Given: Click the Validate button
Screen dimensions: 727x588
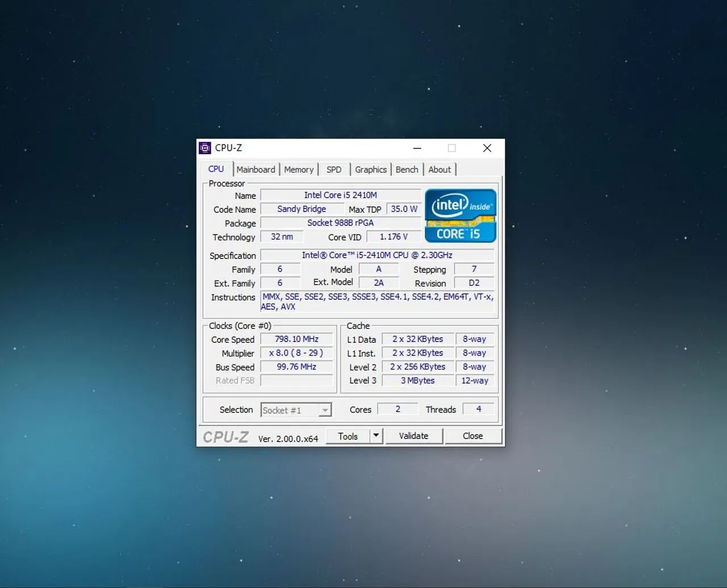Looking at the screenshot, I should click(413, 436).
